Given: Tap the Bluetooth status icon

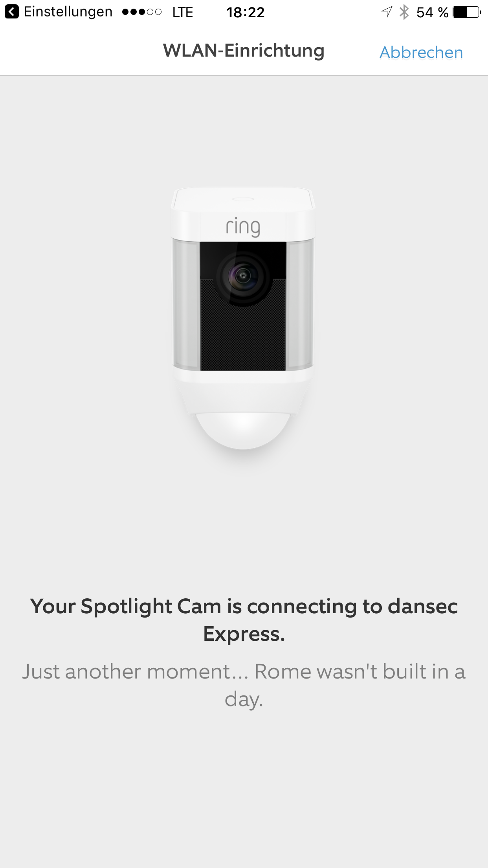Looking at the screenshot, I should [404, 12].
